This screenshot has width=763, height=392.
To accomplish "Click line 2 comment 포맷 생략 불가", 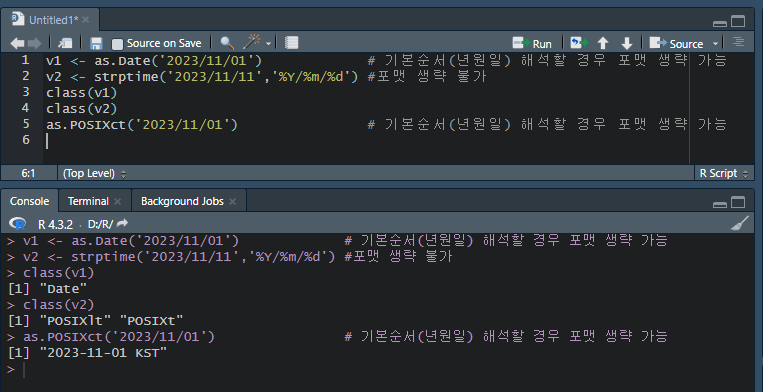I will point(427,77).
